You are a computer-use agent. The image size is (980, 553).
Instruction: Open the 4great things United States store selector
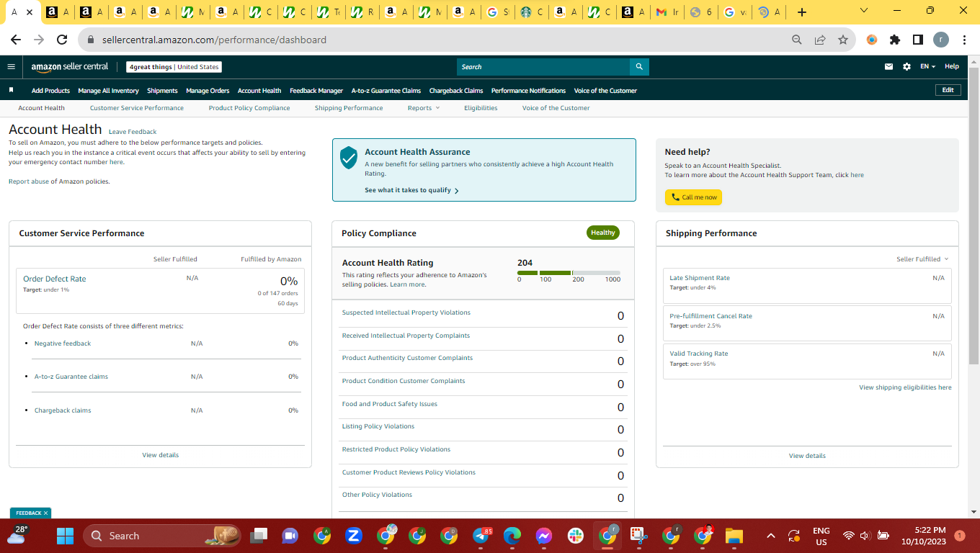tap(174, 67)
